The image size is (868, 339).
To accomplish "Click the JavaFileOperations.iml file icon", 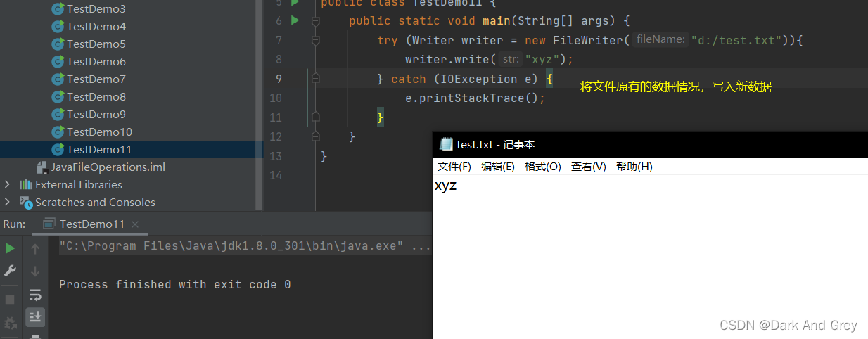I will (42, 167).
